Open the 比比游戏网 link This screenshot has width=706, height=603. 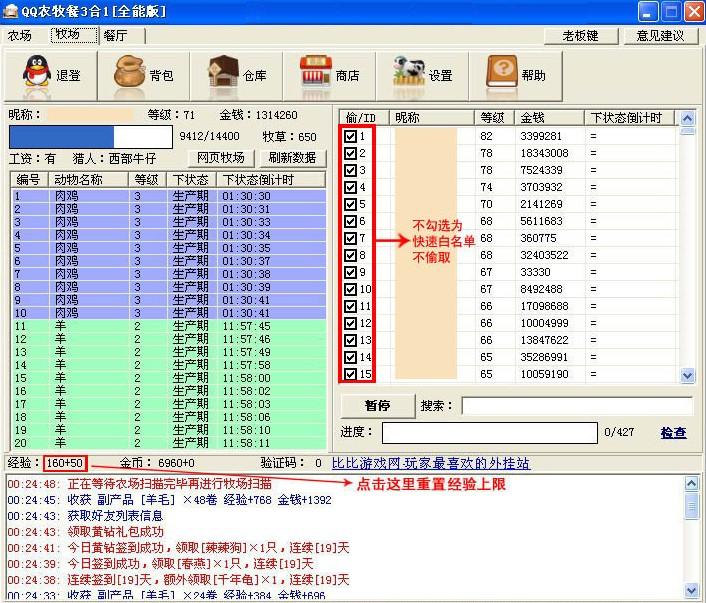click(431, 463)
